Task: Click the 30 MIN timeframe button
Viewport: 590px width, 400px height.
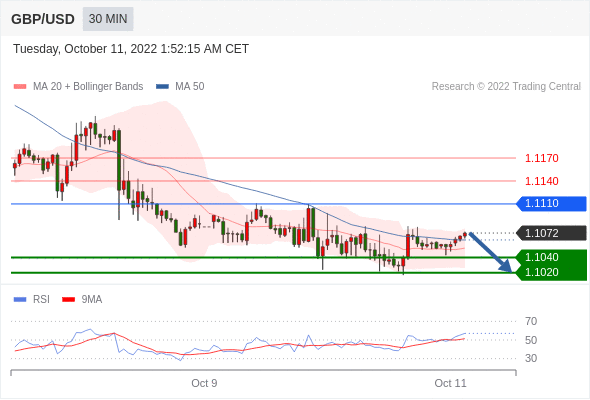Action: 108,19
